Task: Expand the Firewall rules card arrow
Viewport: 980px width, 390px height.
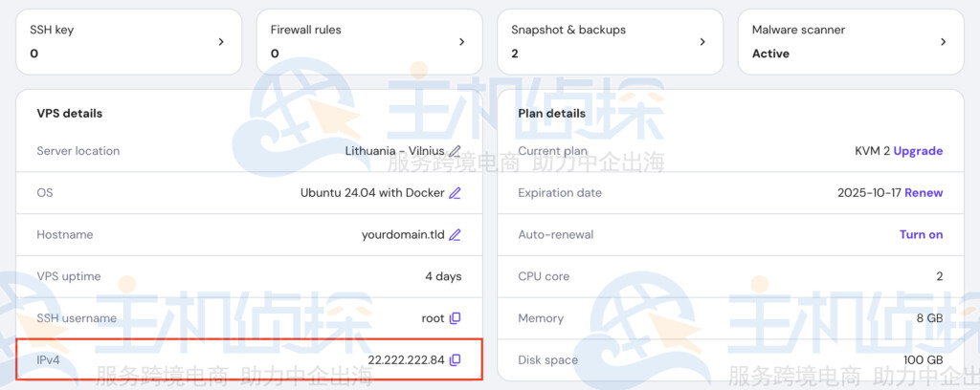Action: [x=461, y=42]
